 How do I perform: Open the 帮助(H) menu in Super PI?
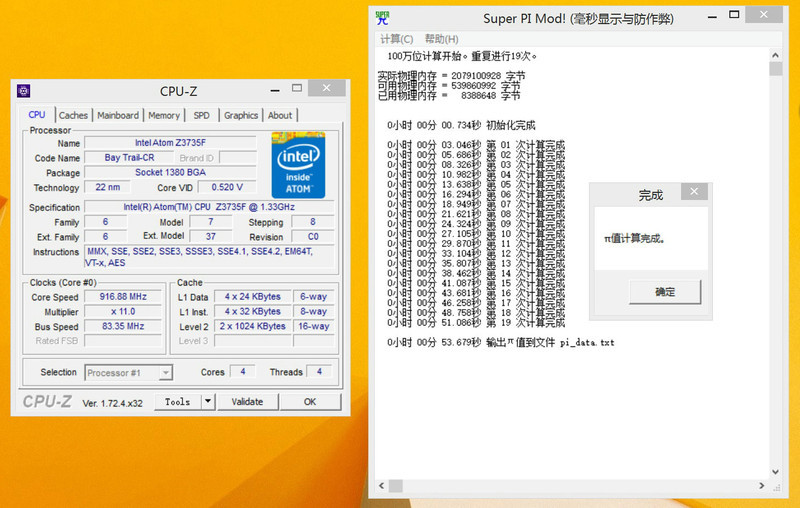(441, 39)
